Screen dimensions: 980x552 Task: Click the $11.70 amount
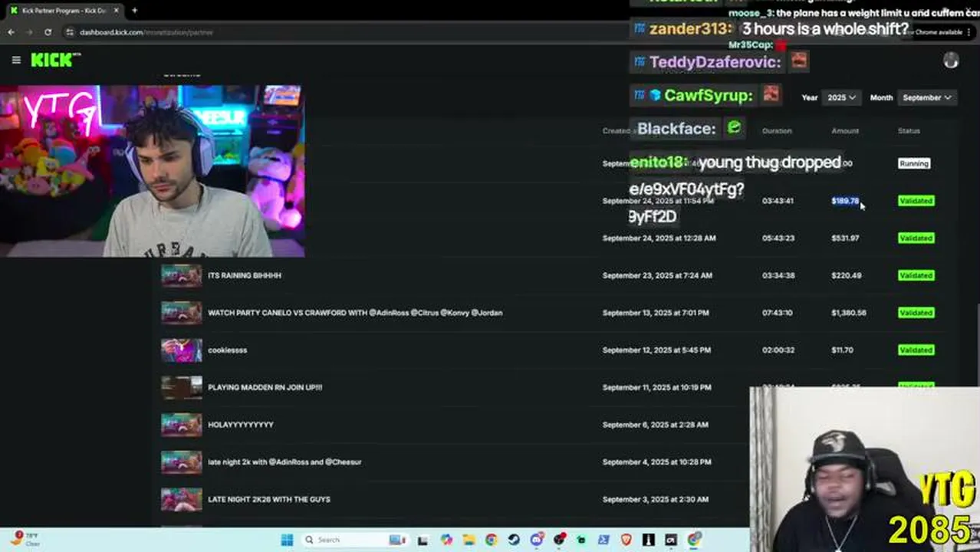click(x=842, y=350)
